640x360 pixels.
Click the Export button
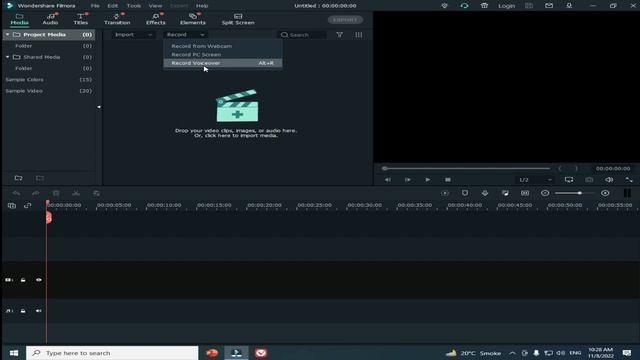point(345,20)
